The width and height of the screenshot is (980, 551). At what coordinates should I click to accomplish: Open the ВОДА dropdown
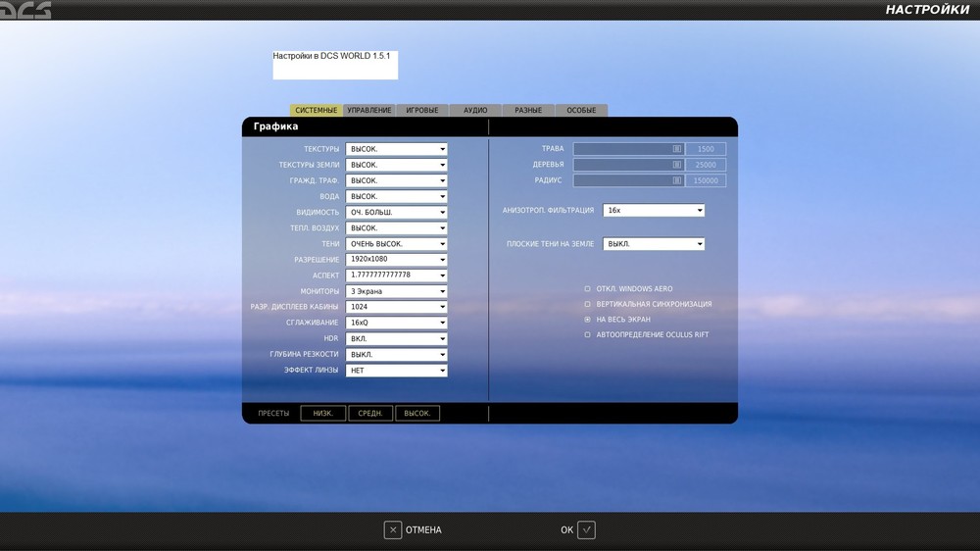(x=396, y=196)
